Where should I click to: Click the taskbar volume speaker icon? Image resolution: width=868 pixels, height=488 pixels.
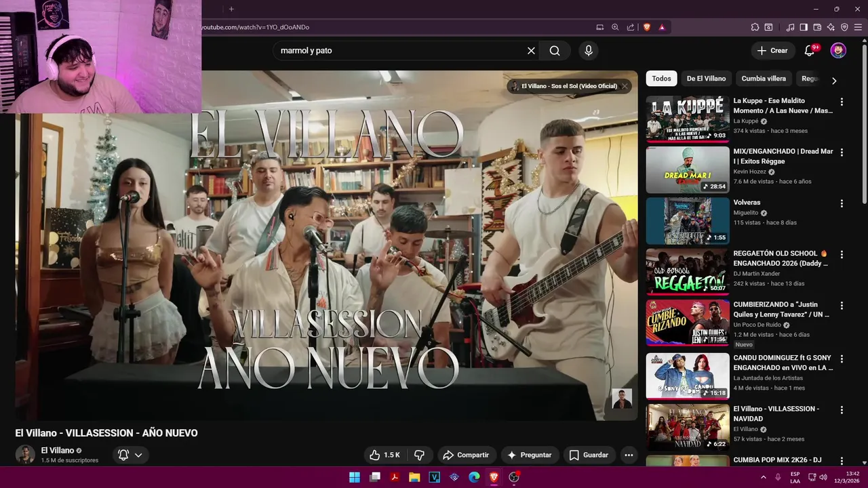point(823,477)
